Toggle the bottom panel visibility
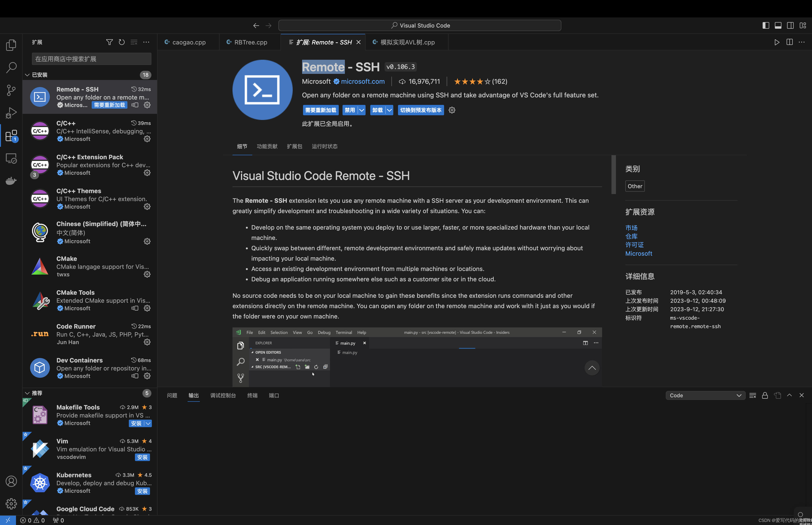This screenshot has width=812, height=525. [x=778, y=26]
